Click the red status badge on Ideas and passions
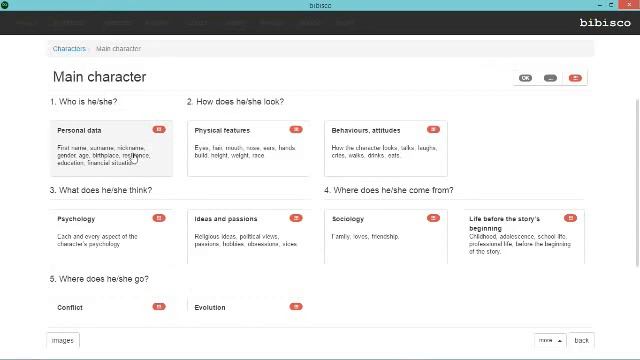The height and width of the screenshot is (360, 640). [x=296, y=218]
